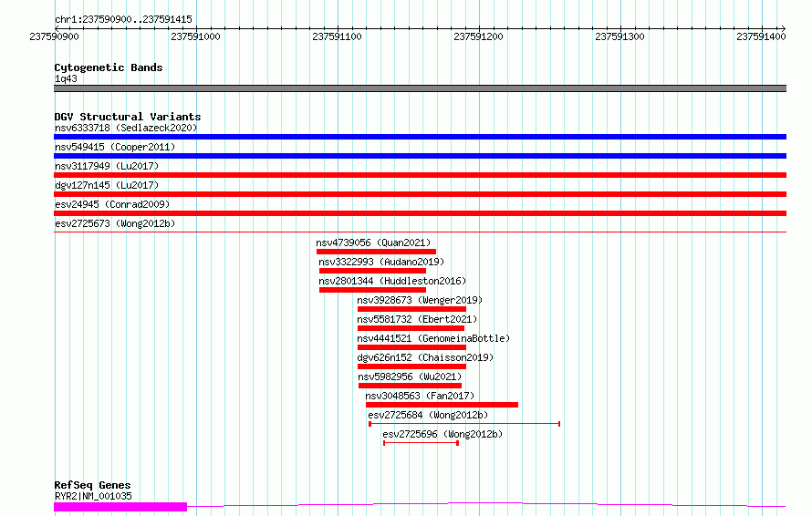
Task: Click esv2725684 (Wong2012b) label
Action: click(428, 415)
